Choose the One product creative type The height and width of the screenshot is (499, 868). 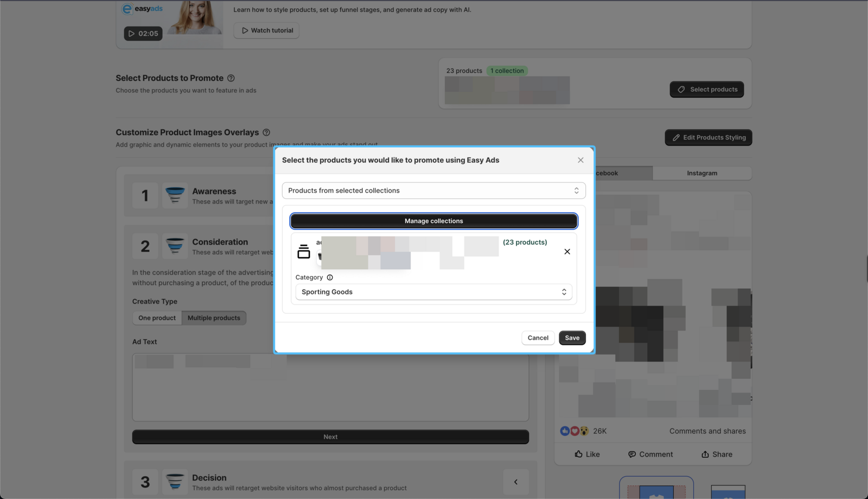tap(157, 318)
